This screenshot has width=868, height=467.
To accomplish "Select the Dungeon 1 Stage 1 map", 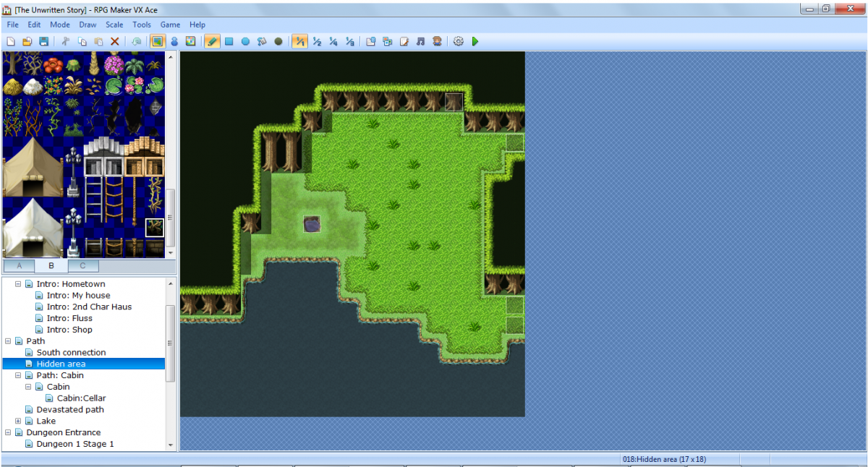I will tap(75, 444).
